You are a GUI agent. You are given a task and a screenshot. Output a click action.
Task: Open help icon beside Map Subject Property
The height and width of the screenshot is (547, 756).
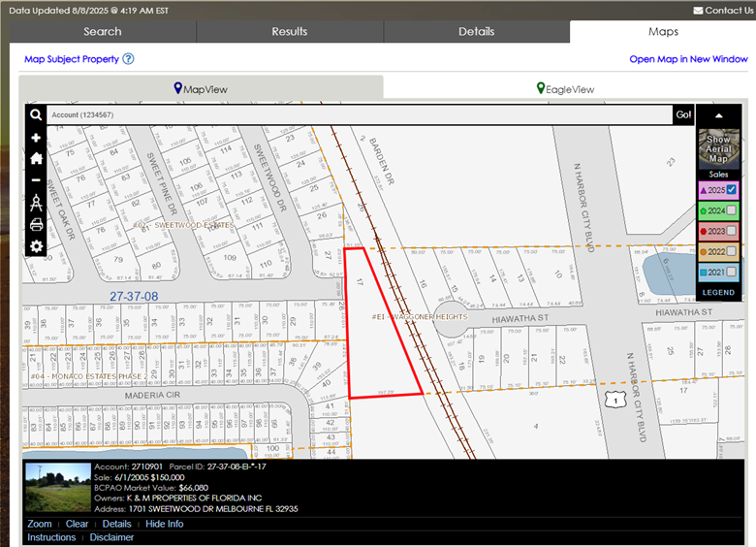click(x=128, y=59)
